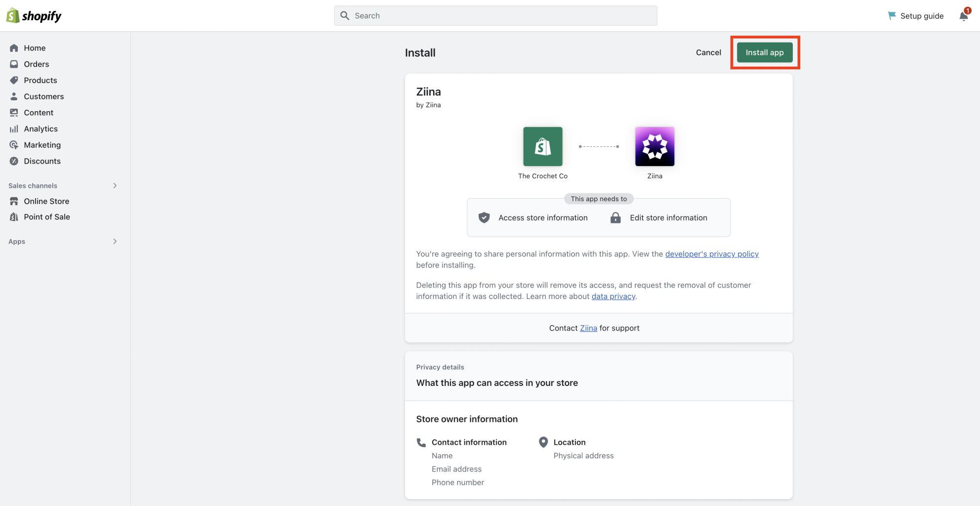This screenshot has height=506, width=980.
Task: Click 'This app needs to' label
Action: (x=599, y=199)
